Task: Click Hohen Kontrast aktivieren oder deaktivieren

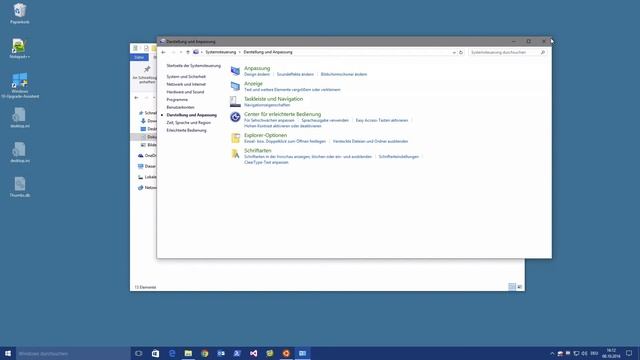Action: [282, 126]
